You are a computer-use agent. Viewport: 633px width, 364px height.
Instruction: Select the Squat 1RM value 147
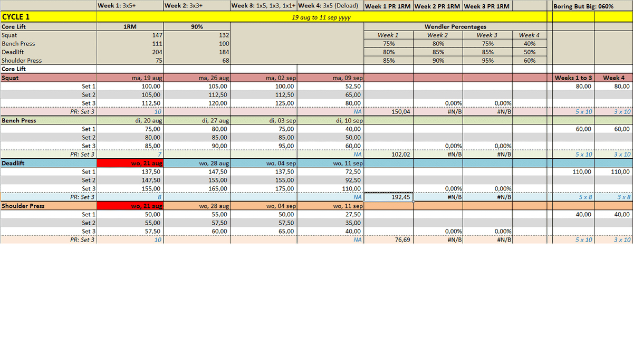point(130,35)
